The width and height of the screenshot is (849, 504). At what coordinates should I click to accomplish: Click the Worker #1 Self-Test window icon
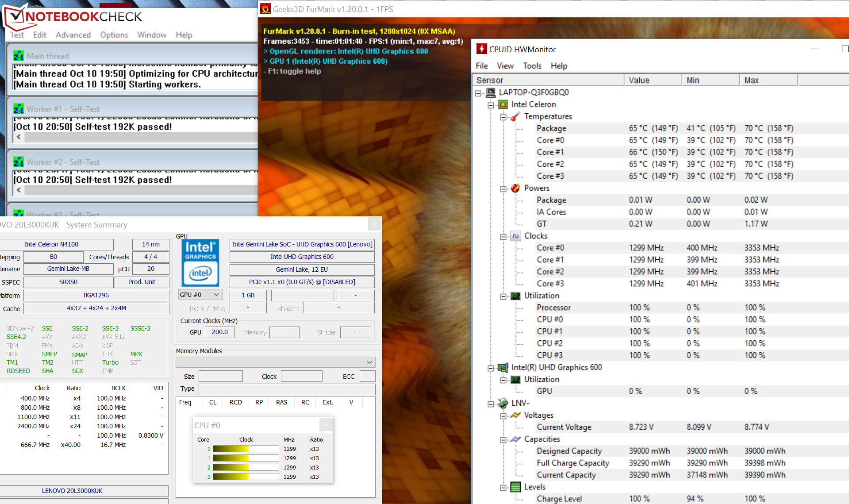coord(18,109)
